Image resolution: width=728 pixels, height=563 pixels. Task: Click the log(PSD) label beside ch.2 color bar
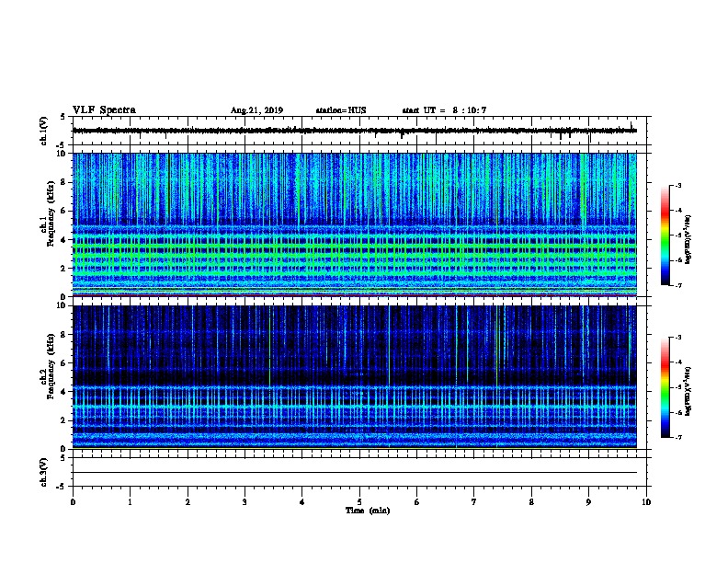point(688,392)
